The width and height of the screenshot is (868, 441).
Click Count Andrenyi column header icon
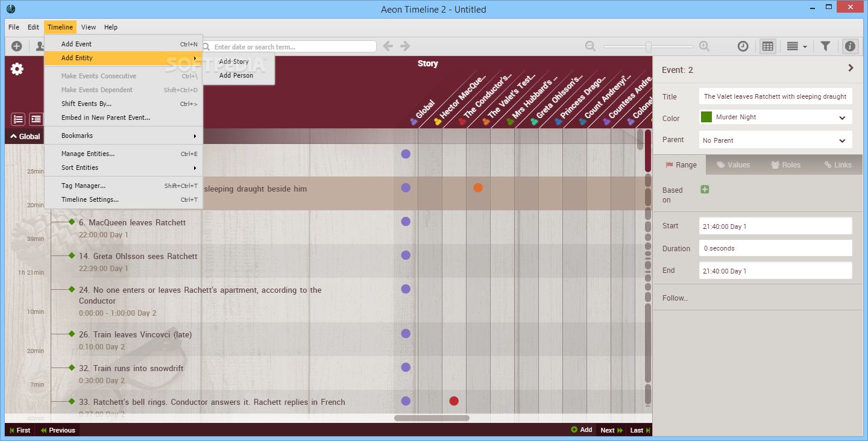(582, 122)
